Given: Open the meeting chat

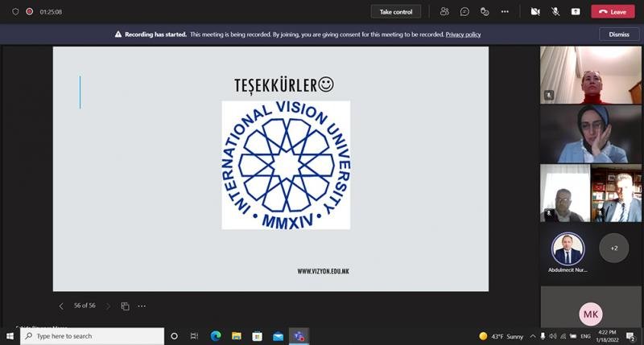Looking at the screenshot, I should (464, 11).
